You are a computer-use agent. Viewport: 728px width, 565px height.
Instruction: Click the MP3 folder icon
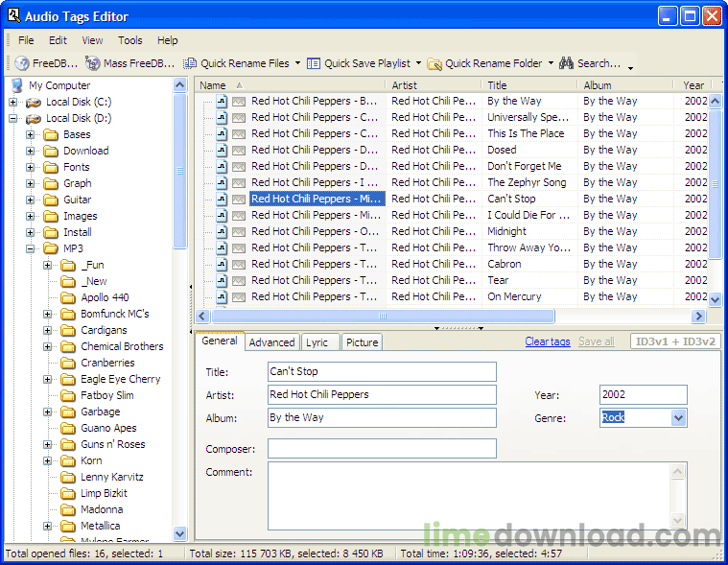click(x=50, y=248)
